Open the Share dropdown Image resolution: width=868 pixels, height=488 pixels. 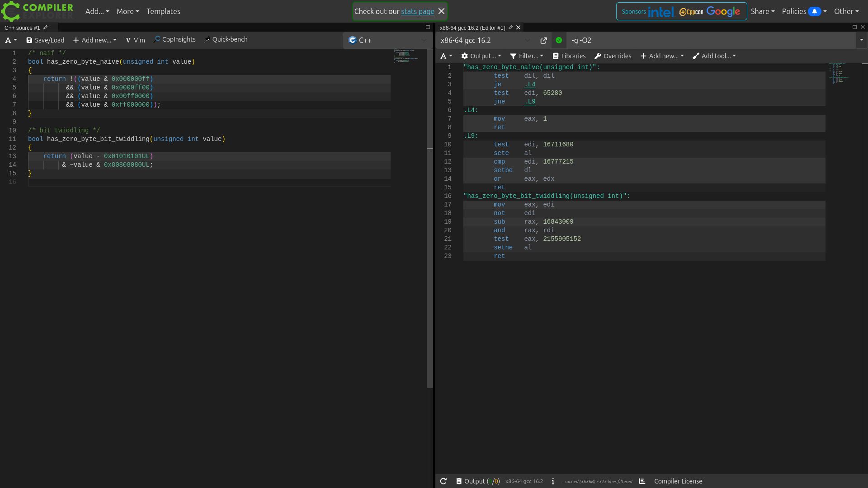point(763,11)
